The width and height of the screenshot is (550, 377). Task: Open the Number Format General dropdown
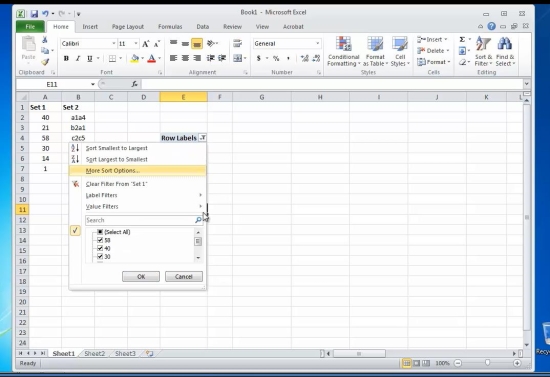317,43
